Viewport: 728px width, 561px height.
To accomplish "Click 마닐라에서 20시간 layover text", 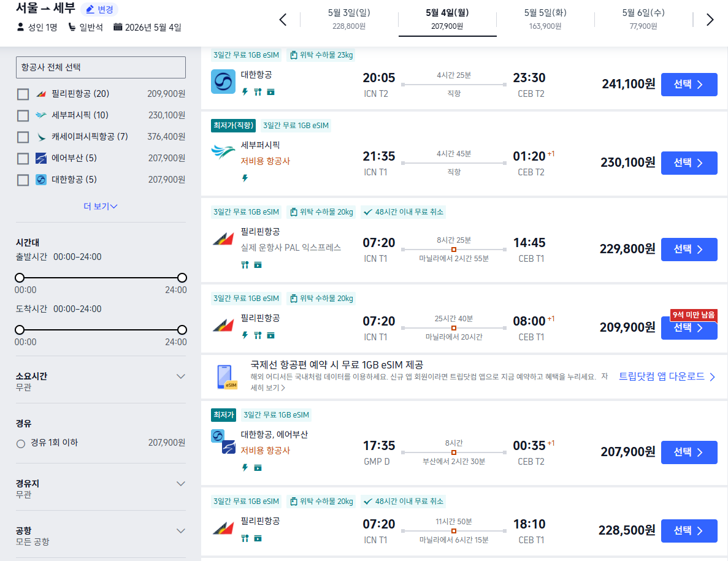I will click(x=454, y=337).
